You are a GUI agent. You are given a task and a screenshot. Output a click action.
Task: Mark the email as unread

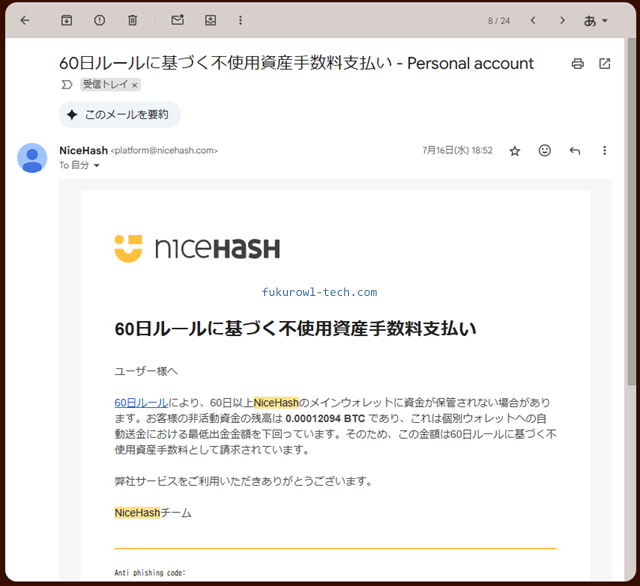(178, 20)
